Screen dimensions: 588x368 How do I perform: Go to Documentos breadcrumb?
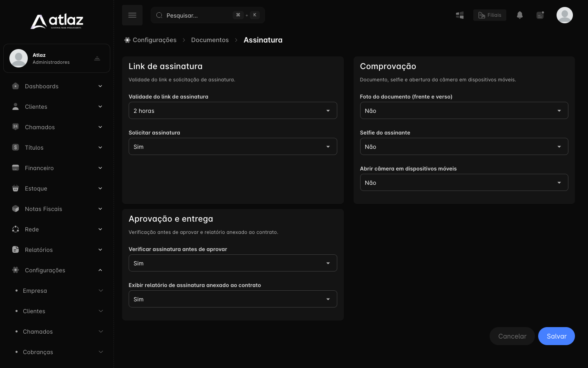pyautogui.click(x=210, y=40)
